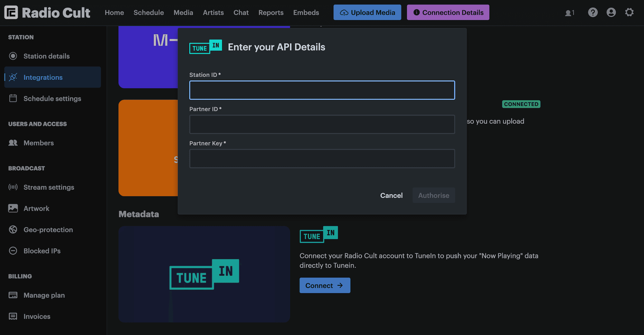The image size is (644, 335).
Task: Open the Chat section from top navigation
Action: pos(241,12)
